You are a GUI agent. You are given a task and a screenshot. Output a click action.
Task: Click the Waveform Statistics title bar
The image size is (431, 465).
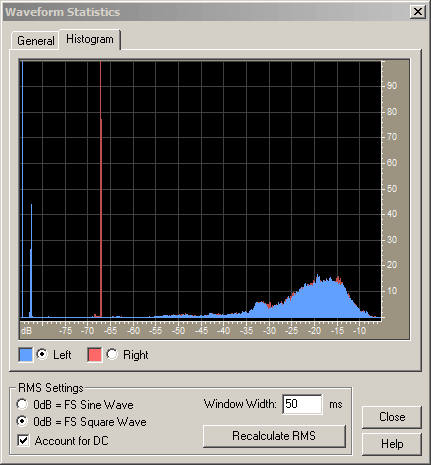pos(207,12)
